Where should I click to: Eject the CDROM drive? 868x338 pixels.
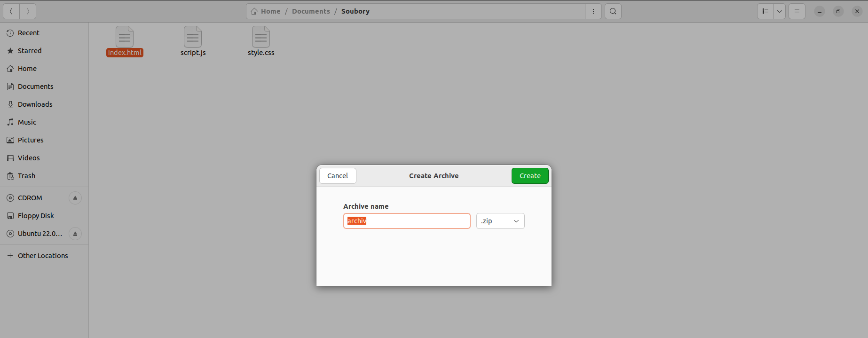[75, 198]
